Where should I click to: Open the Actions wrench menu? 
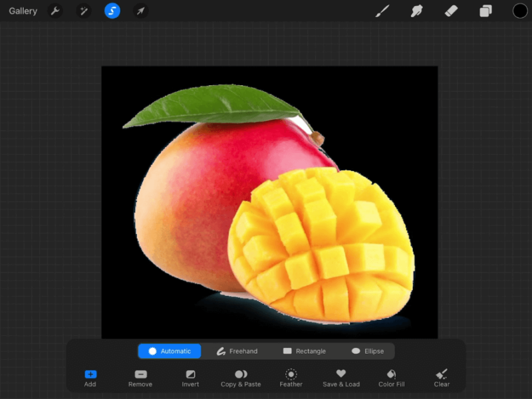coord(56,11)
